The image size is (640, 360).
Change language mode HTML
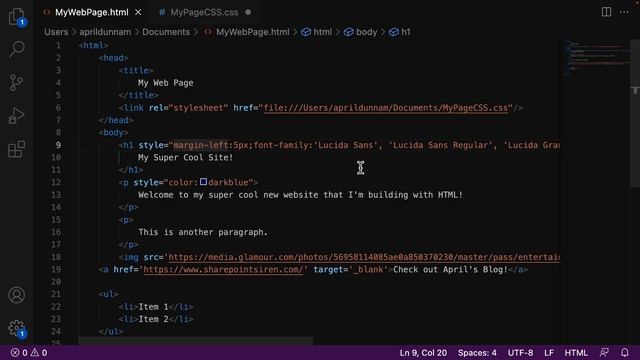coord(576,353)
